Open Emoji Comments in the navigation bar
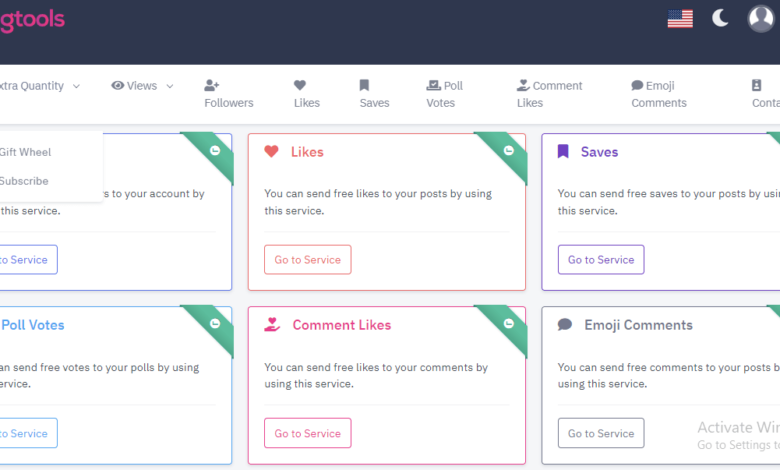The image size is (780, 470). pos(659,94)
